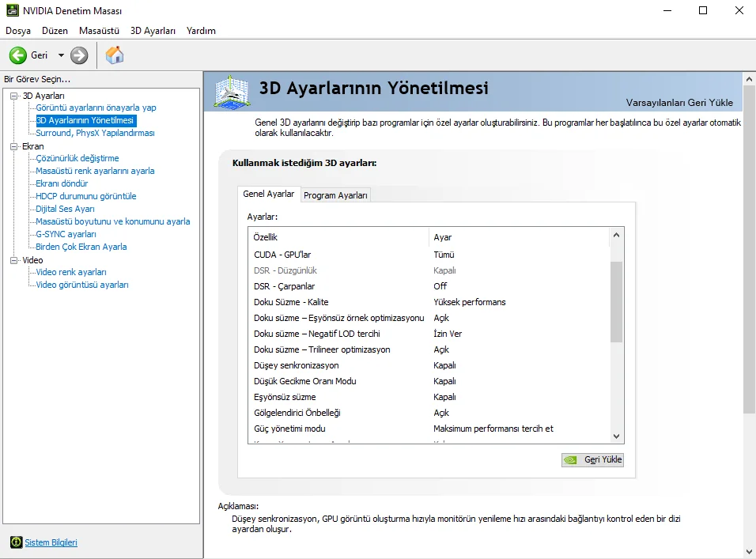
Task: Click the Off value for DSR Çarpanlar
Action: click(440, 286)
